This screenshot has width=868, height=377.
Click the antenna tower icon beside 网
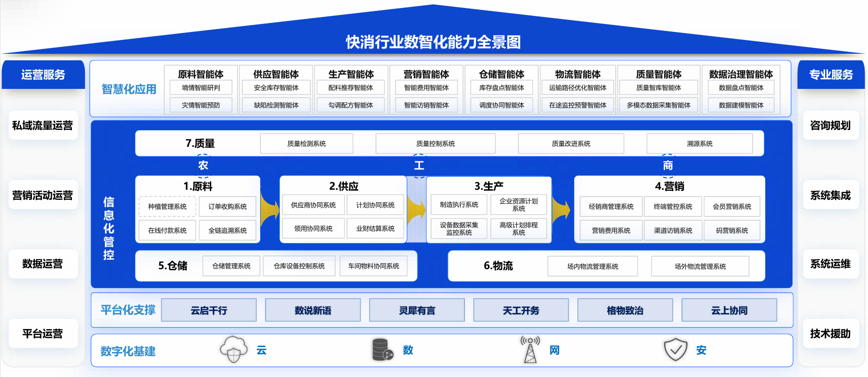(530, 349)
